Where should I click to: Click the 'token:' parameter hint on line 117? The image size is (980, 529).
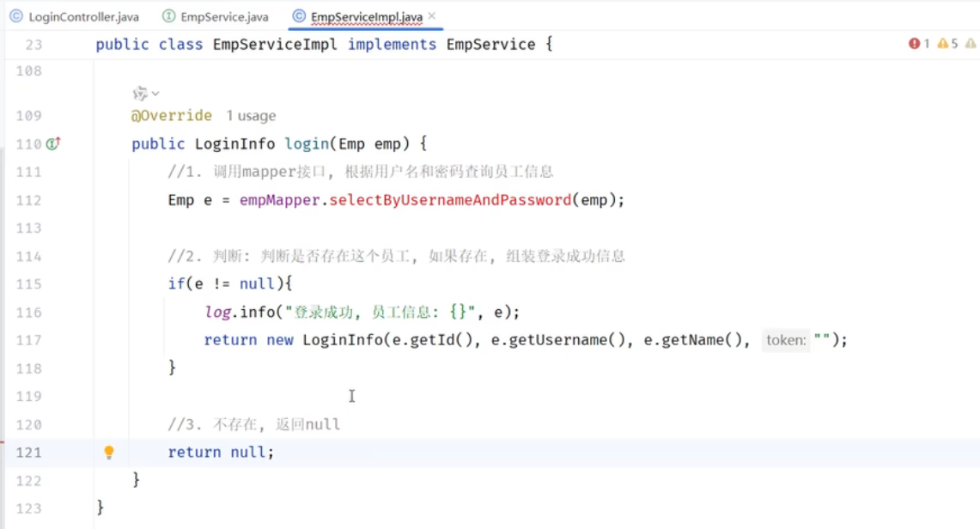(786, 340)
